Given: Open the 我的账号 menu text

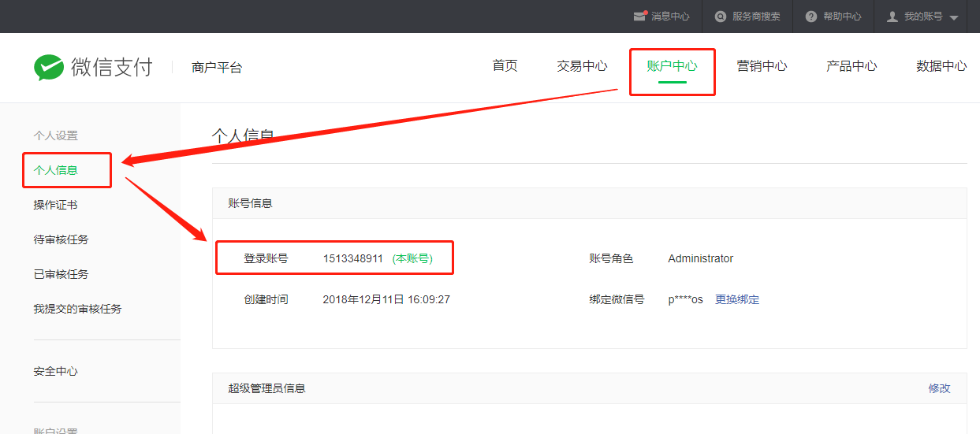Looking at the screenshot, I should point(923,17).
